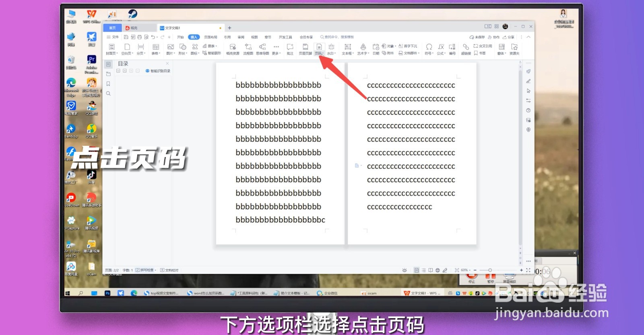This screenshot has height=335, width=644.
Task: Click the 首字下沉 drop cap button
Action: click(x=408, y=46)
